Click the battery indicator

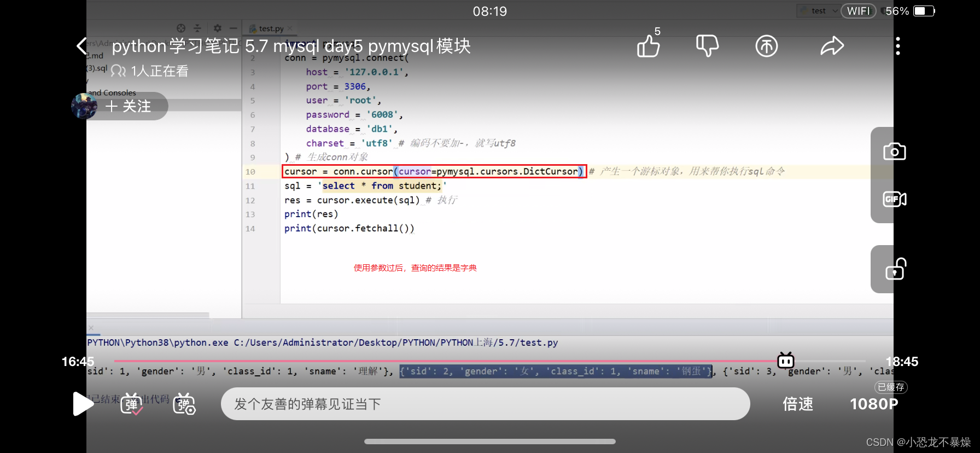tap(924, 11)
